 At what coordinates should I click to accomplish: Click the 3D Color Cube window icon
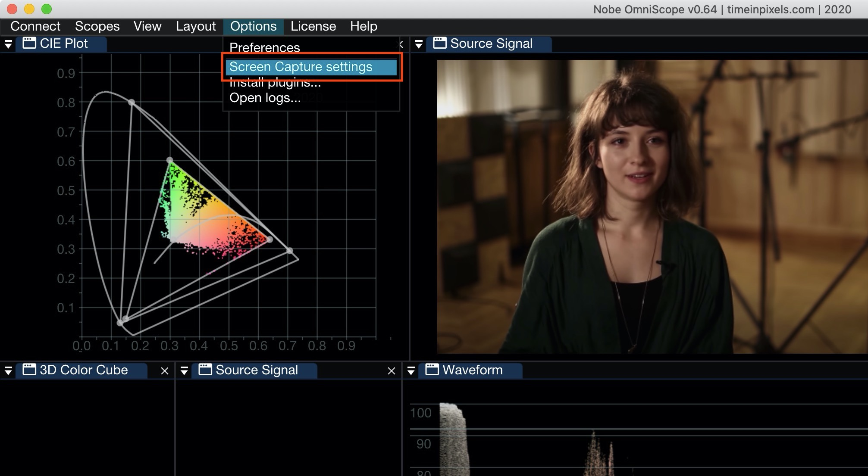29,370
